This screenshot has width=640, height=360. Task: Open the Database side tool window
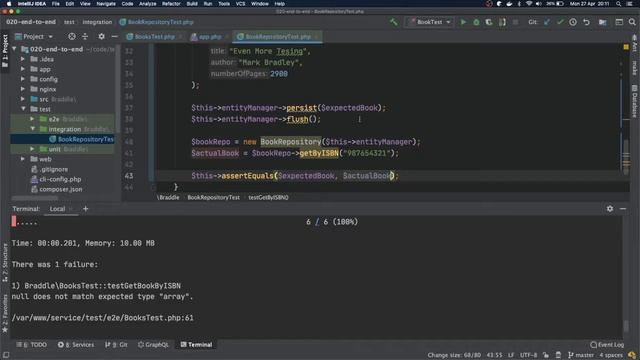634,101
